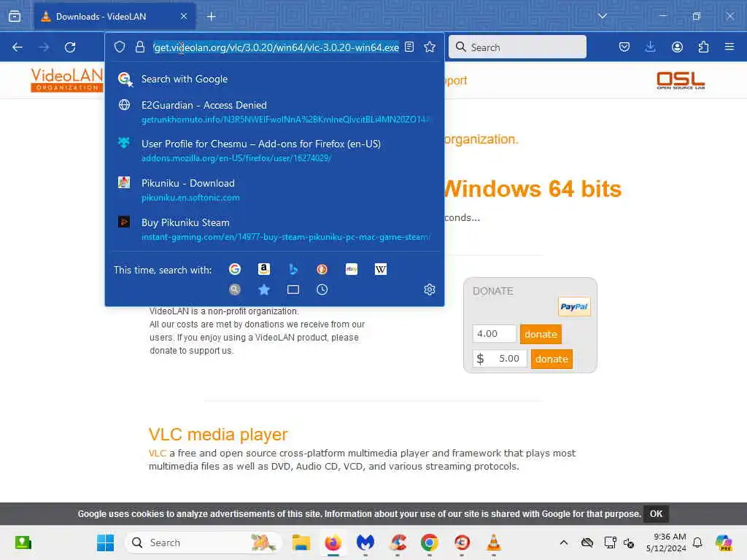Select E2Guardian - Access Denied suggestion
747x560 pixels.
tap(274, 112)
